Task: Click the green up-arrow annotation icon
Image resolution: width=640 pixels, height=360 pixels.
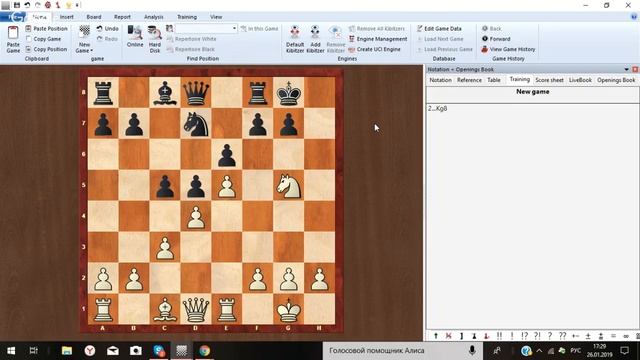Action: tap(436, 336)
